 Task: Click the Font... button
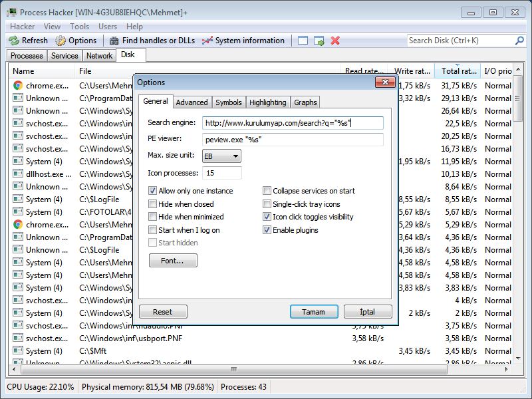pos(173,261)
